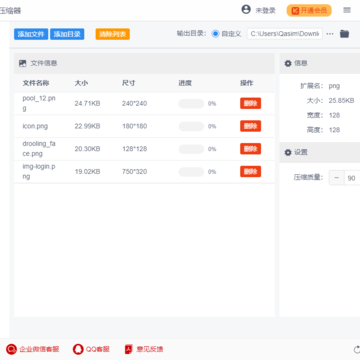This screenshot has width=360, height=360.
Task: Click dimension value 128*128
Action: [x=134, y=149]
